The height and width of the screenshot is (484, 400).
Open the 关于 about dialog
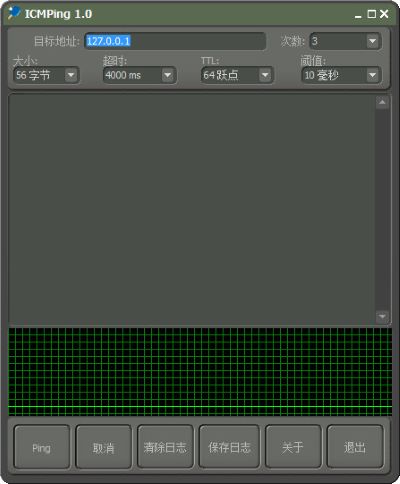click(293, 447)
